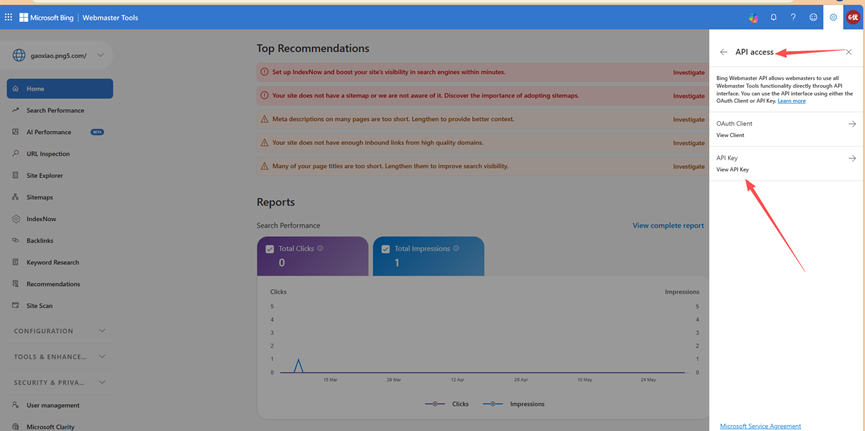Click View Client under OAuth Client
The width and height of the screenshot is (865, 431).
coord(730,135)
